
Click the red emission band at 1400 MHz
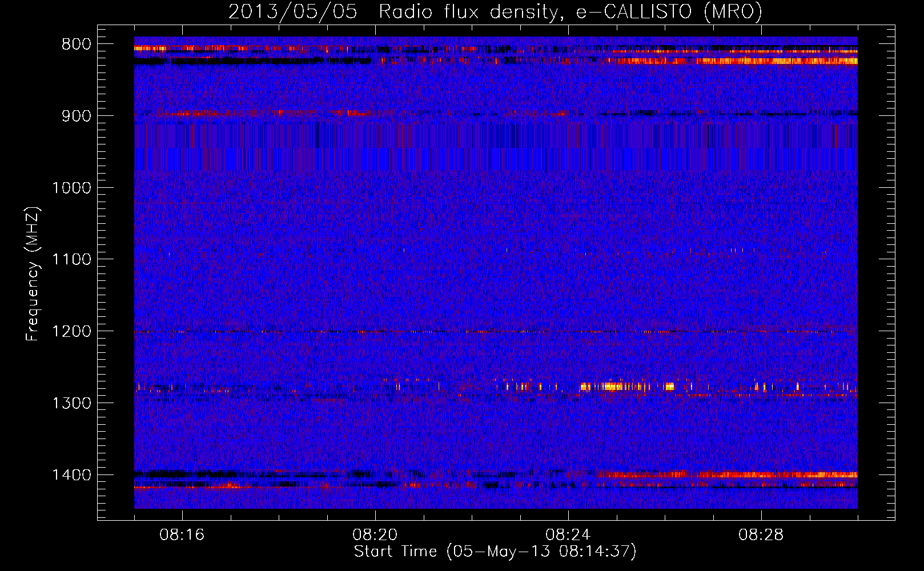point(726,475)
